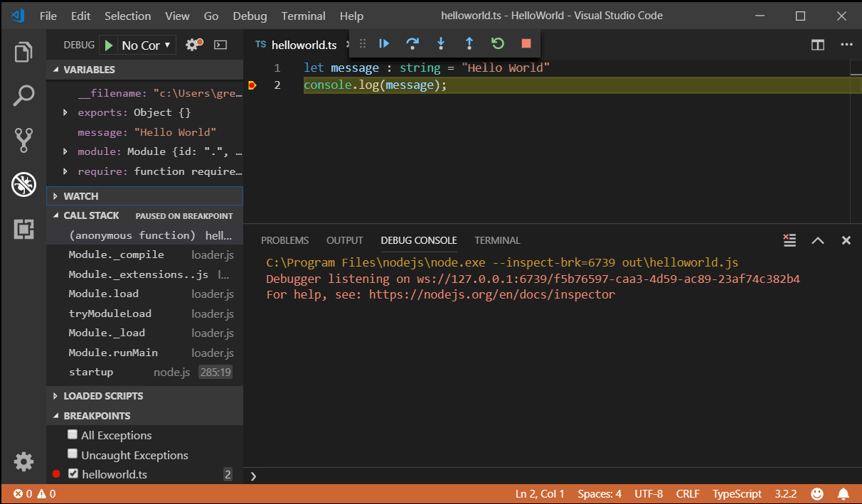The image size is (862, 504).
Task: Click the Step Over icon
Action: point(412,43)
